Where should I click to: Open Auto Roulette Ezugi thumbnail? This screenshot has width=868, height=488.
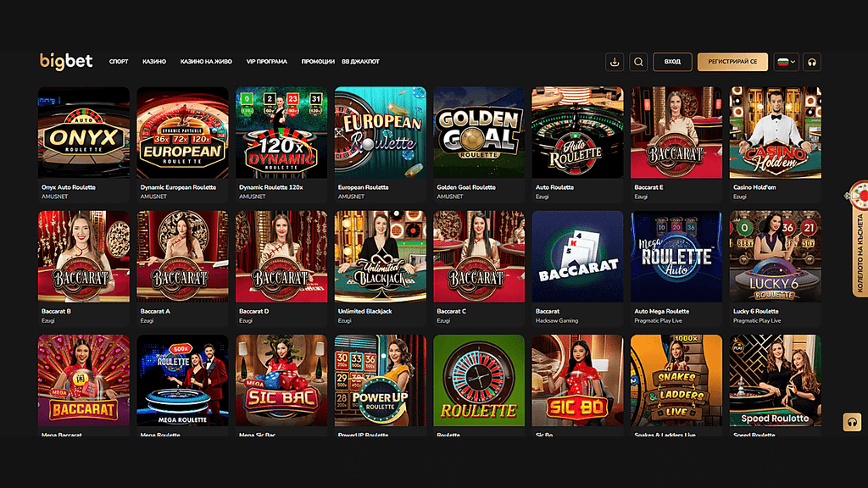coord(577,132)
